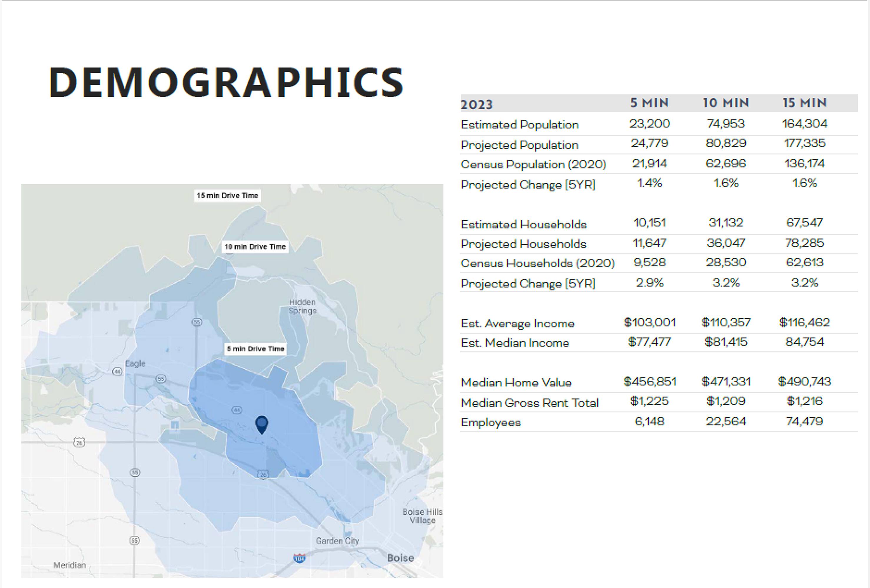Viewport: 870px width, 588px height.
Task: Select the 10 MIN column header
Action: point(726,103)
